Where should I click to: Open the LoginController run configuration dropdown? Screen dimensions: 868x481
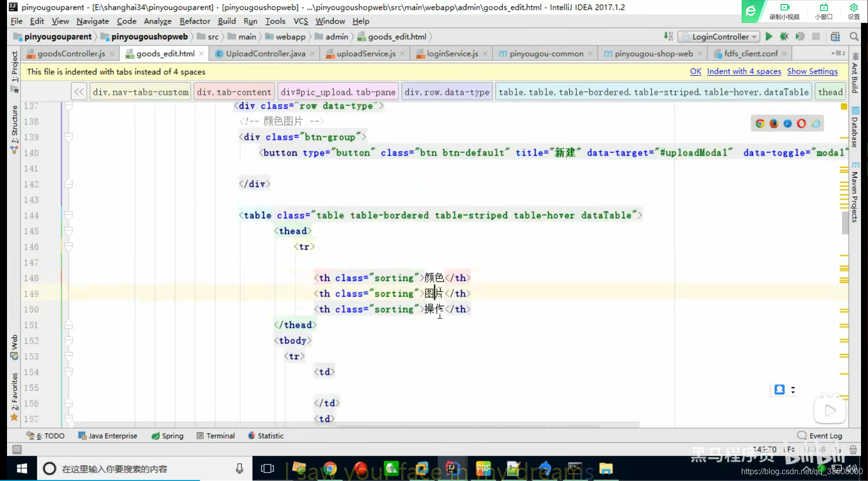[x=719, y=36]
